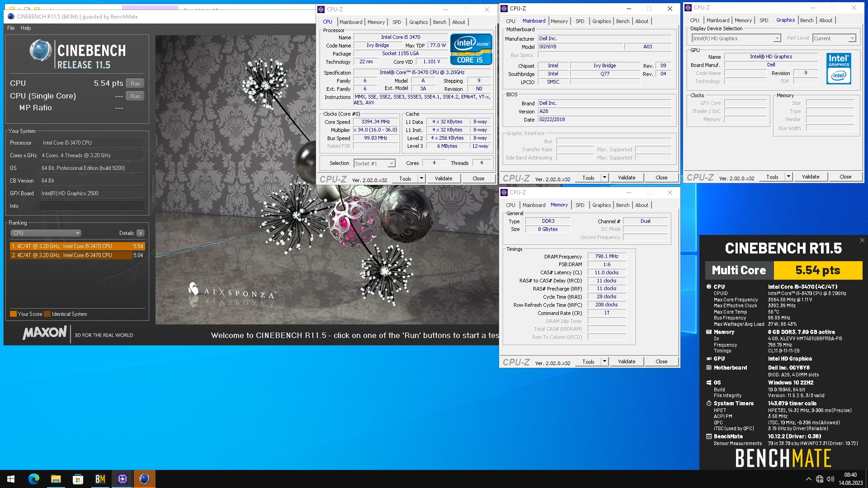Click the CPU-Z title icon of the Graphics window

coord(688,8)
